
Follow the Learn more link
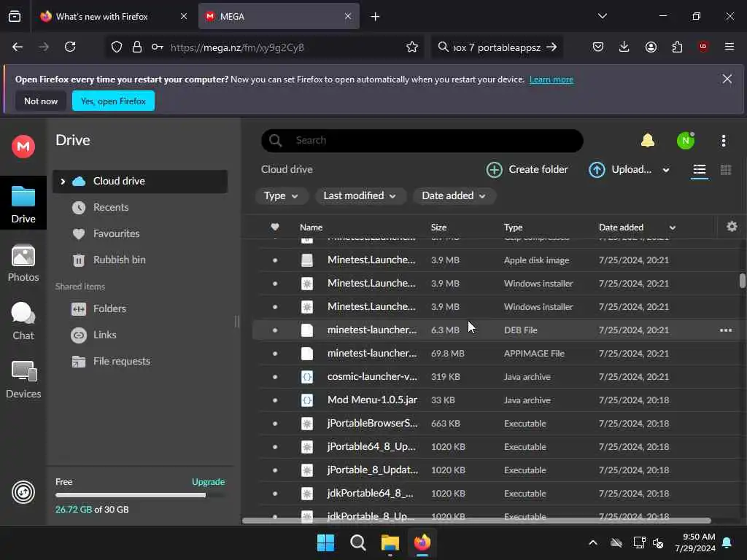[x=551, y=79]
